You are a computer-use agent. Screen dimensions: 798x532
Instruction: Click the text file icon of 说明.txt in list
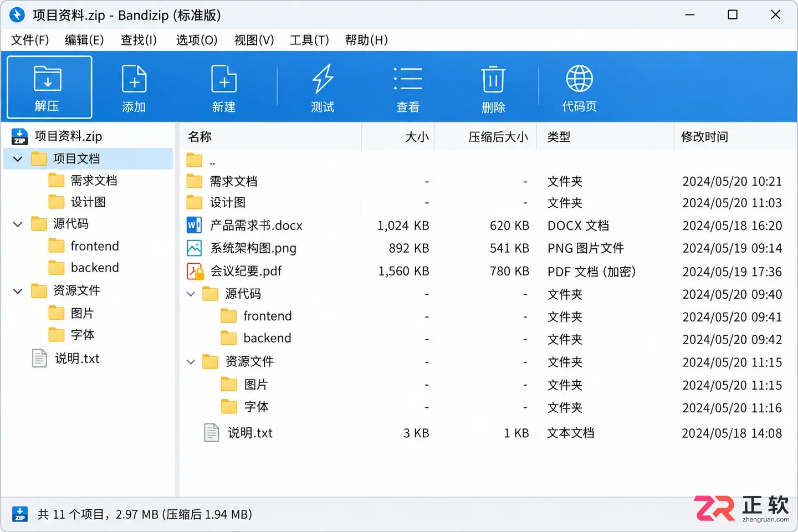coord(211,433)
